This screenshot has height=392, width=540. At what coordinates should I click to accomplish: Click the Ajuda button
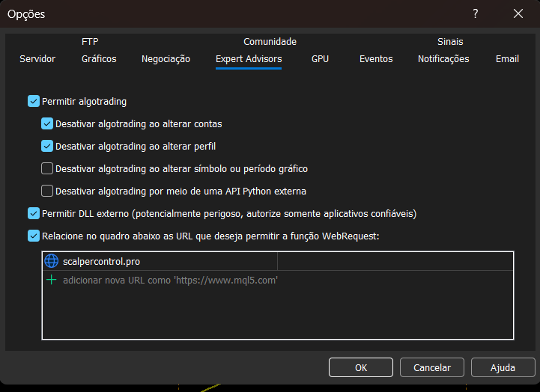tap(503, 367)
